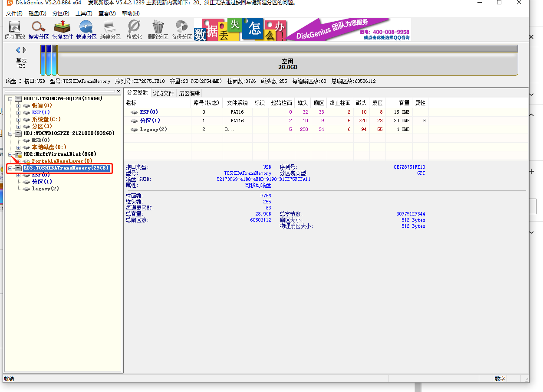Expand the 本地磁盘(D:) tree node
The image size is (543, 392).
pyautogui.click(x=18, y=147)
